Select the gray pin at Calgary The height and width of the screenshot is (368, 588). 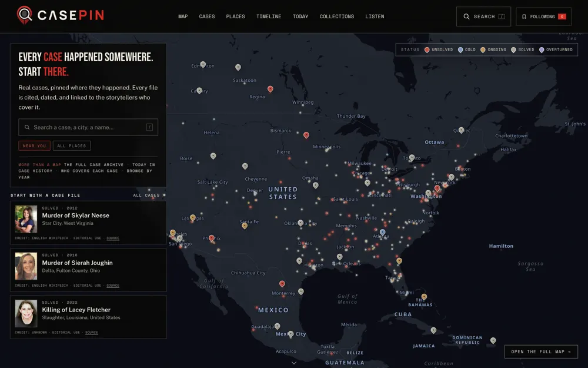(x=199, y=91)
